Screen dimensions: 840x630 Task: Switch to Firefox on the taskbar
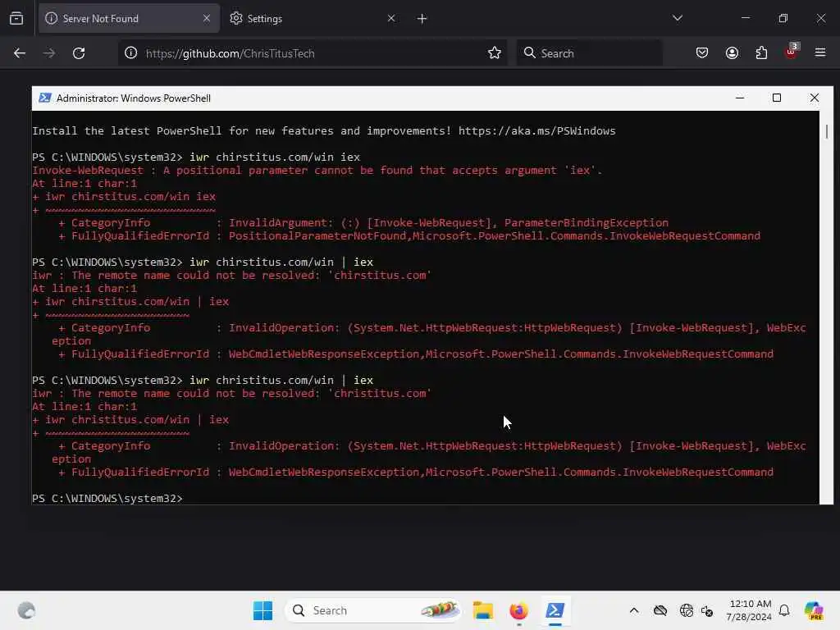518,610
